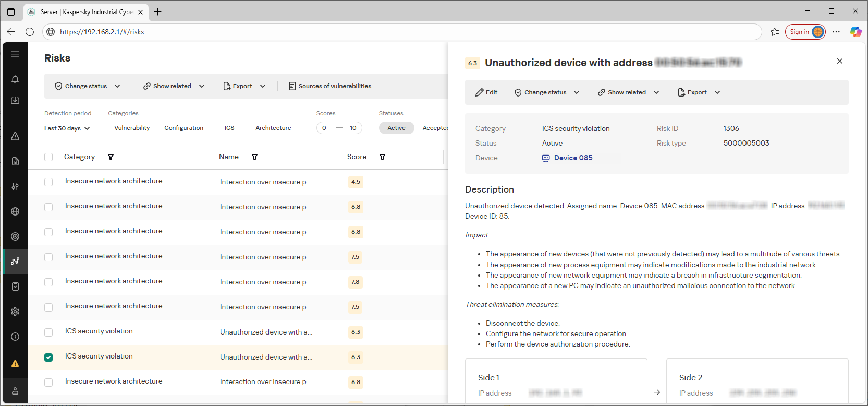Open the settings gear in the sidebar
868x406 pixels.
15,312
